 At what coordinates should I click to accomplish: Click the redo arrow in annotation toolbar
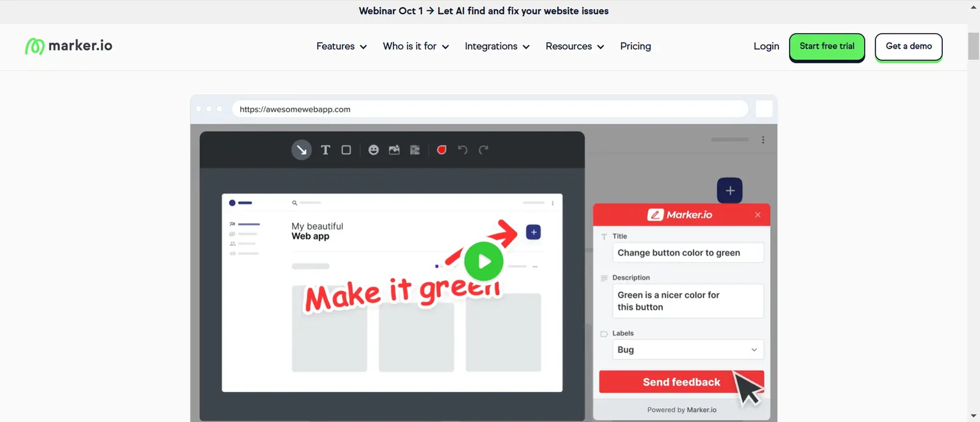[x=483, y=150]
